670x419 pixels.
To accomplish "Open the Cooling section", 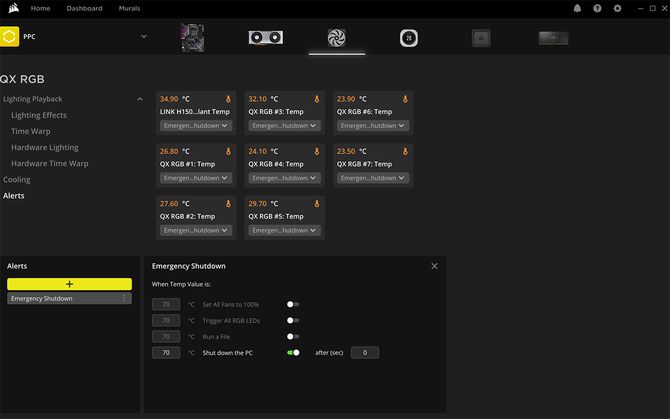I will click(x=17, y=180).
